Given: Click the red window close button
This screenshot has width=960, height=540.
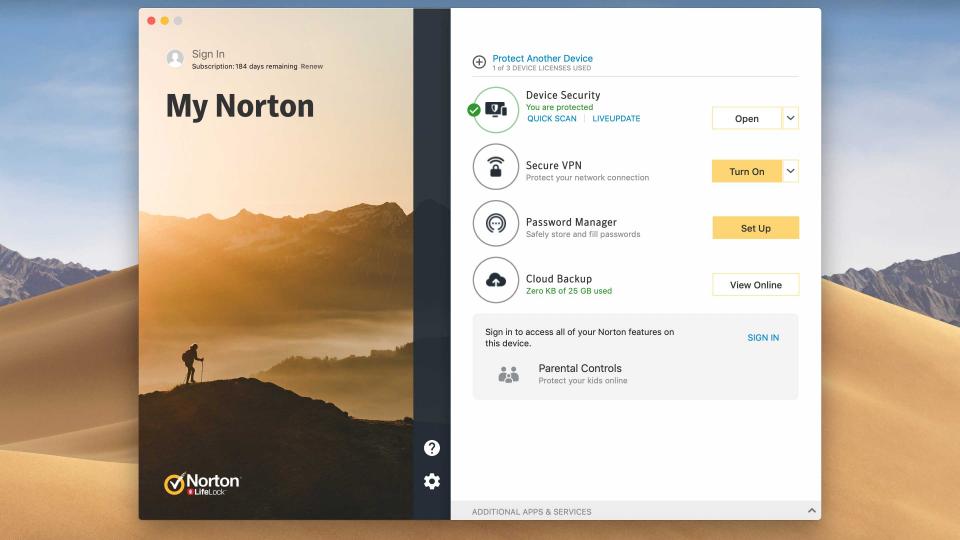Looking at the screenshot, I should click(151, 21).
